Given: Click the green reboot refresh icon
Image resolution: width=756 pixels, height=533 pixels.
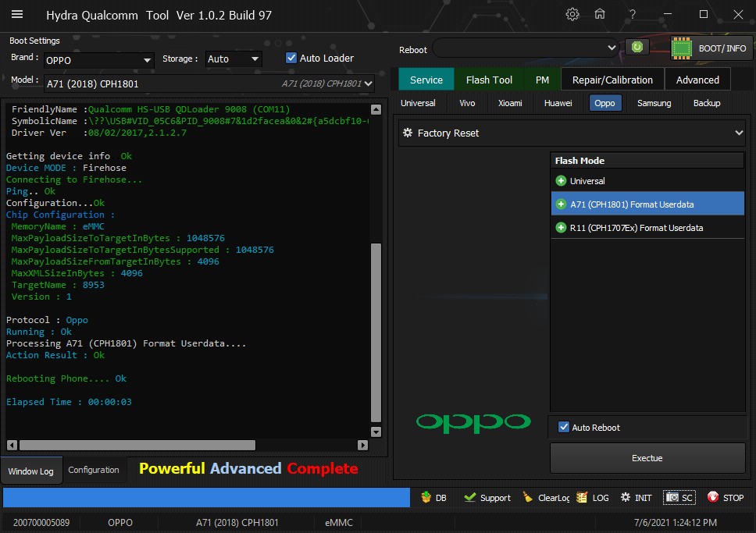Looking at the screenshot, I should pyautogui.click(x=637, y=48).
